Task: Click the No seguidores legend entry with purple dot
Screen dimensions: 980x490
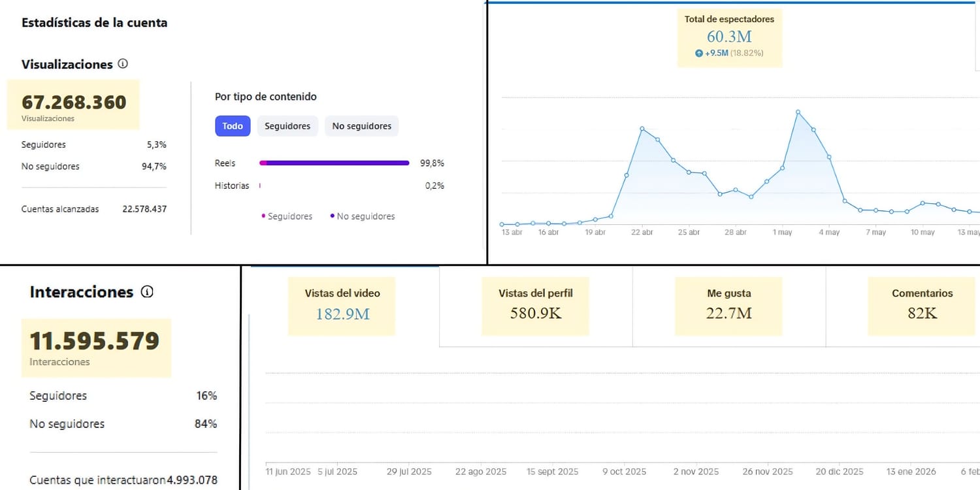Action: [x=363, y=216]
